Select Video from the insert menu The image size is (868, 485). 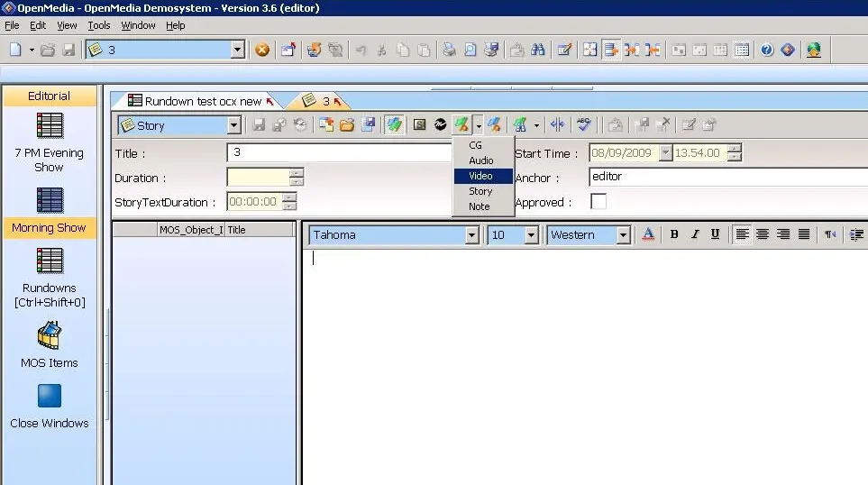point(480,176)
